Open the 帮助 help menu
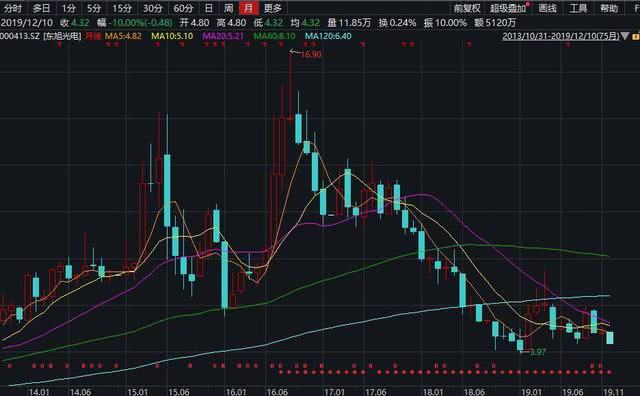The image size is (640, 396). pos(609,8)
